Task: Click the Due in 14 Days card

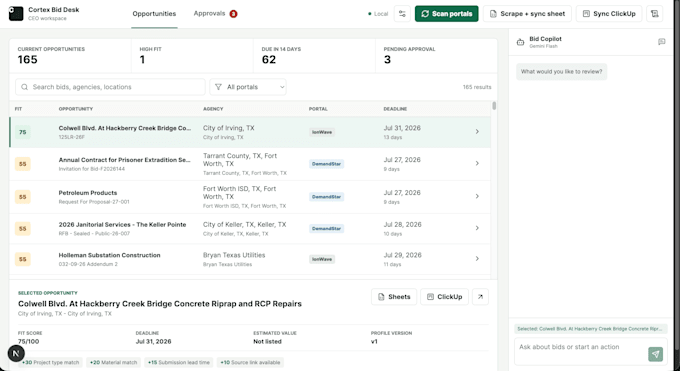Action: (314, 56)
